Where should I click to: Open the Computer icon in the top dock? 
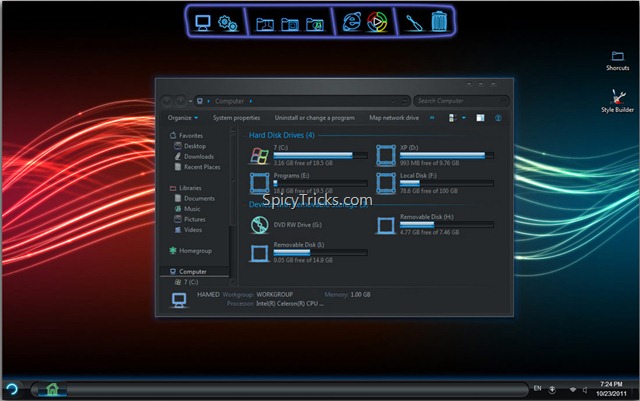202,22
